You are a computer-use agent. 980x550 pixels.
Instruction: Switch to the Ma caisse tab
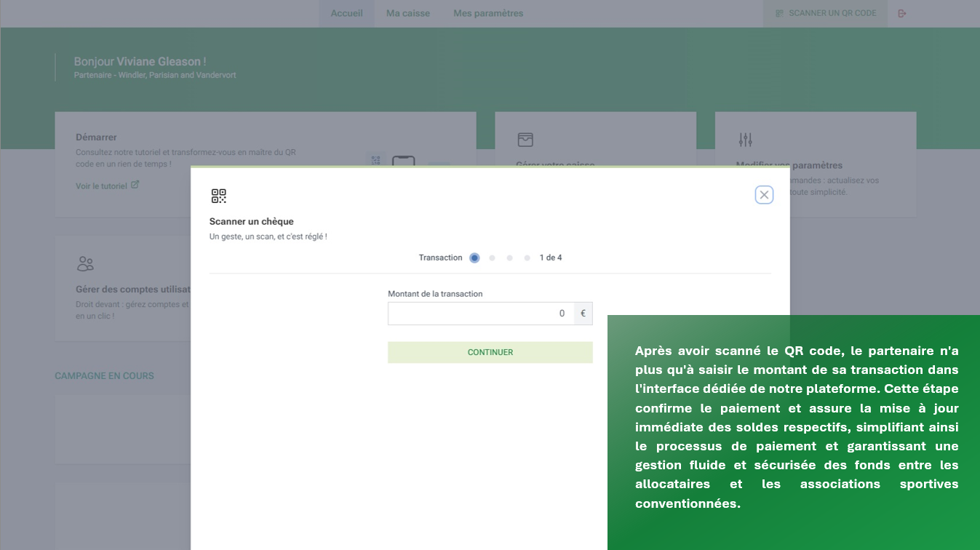coord(407,13)
